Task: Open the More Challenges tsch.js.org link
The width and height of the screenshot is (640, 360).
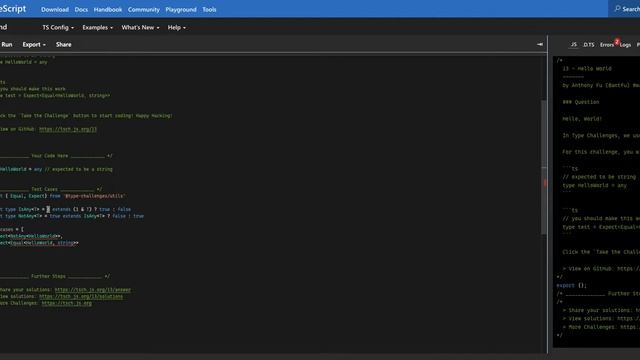Action: [x=67, y=303]
